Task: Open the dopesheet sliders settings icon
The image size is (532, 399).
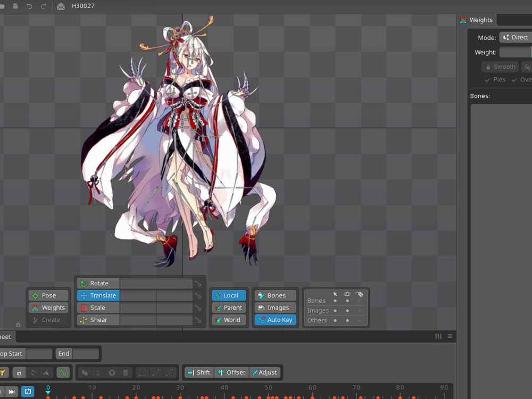Action: point(438,336)
